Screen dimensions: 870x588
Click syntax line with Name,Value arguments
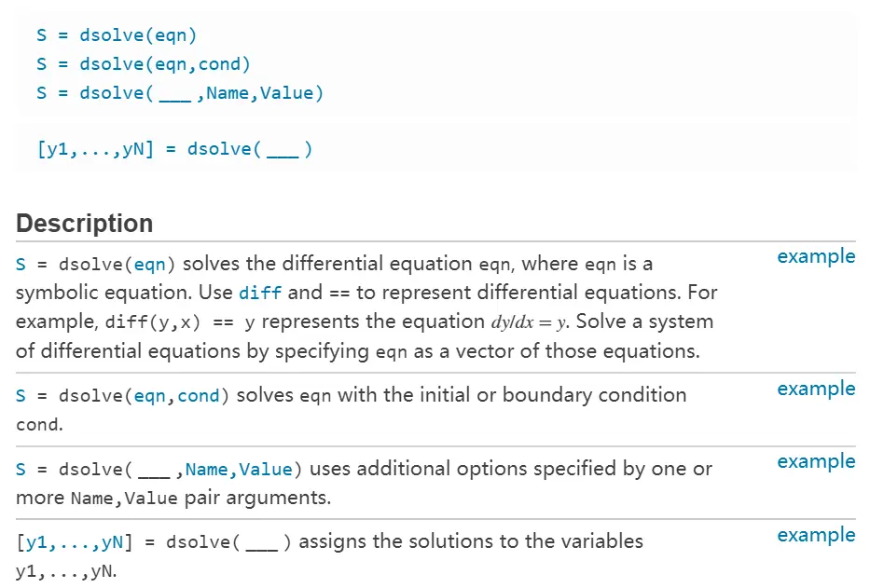pyautogui.click(x=180, y=93)
